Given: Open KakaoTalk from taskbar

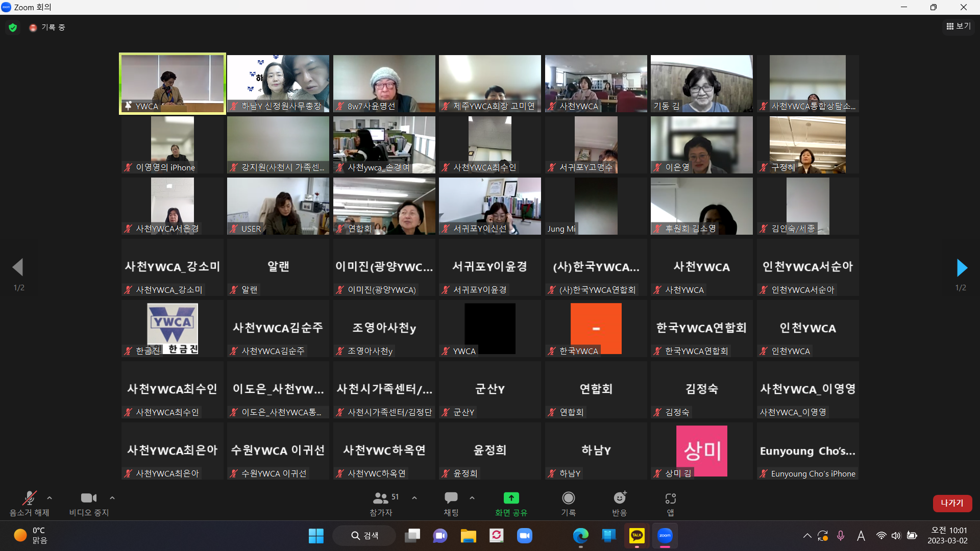Looking at the screenshot, I should pos(636,536).
